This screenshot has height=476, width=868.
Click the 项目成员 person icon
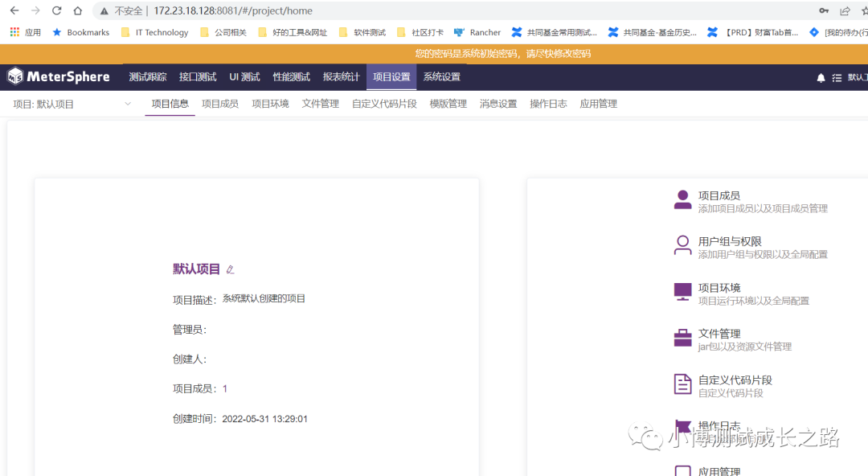(682, 200)
